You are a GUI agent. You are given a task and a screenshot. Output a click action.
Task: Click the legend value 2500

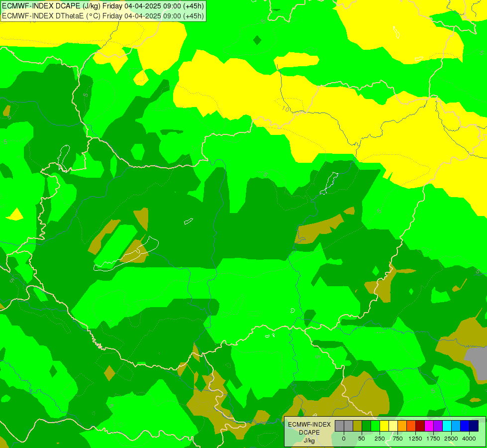point(451,439)
